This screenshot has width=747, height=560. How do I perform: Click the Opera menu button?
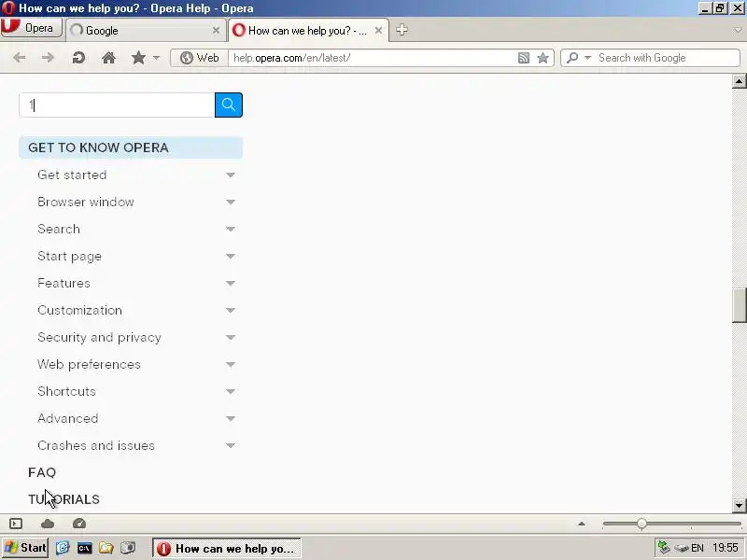tap(32, 28)
